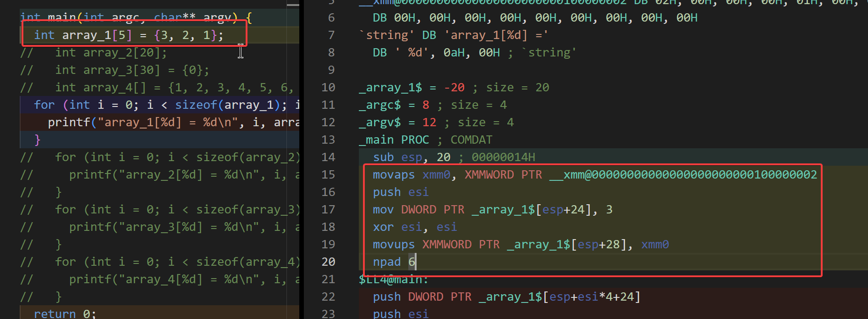The width and height of the screenshot is (868, 319).
Task: Select line number 14 in assembly gutter
Action: [328, 157]
